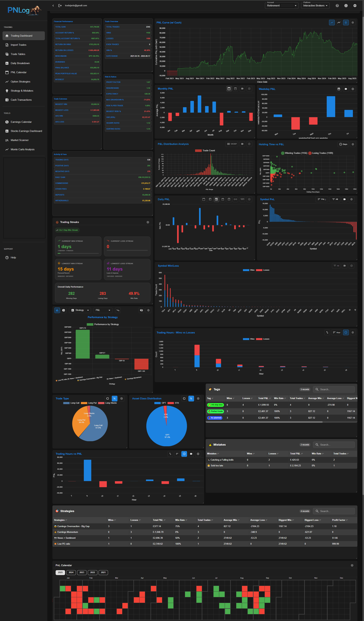The height and width of the screenshot is (621, 364).
Task: Open Market Scanner from sidebar
Action: point(19,140)
